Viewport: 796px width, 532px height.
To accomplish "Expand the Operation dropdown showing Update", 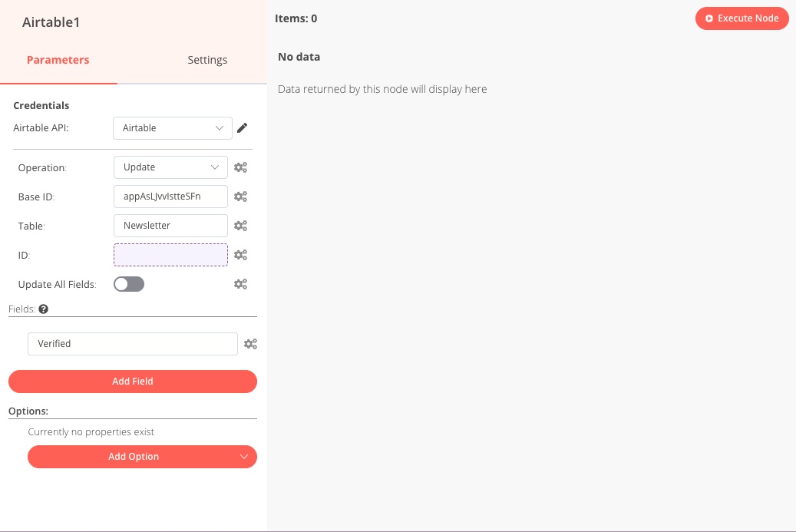I will tap(170, 167).
